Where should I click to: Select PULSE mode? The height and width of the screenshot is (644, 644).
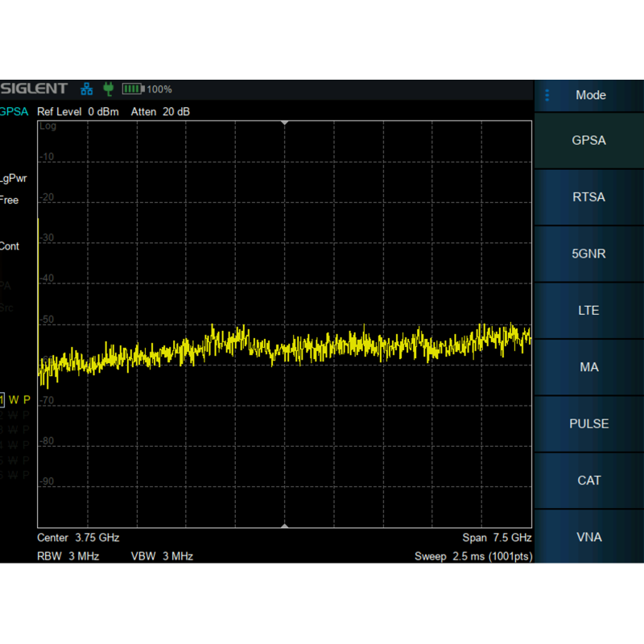click(588, 423)
